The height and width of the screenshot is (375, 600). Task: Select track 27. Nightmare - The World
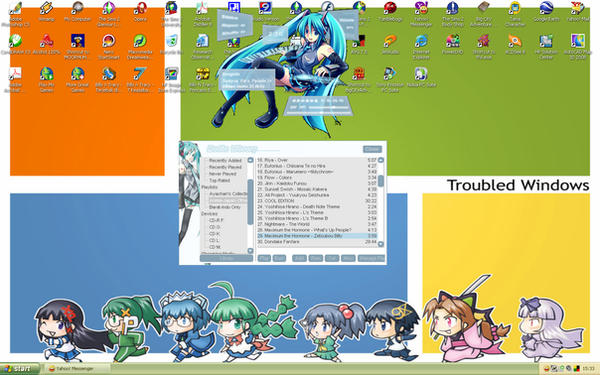point(317,224)
